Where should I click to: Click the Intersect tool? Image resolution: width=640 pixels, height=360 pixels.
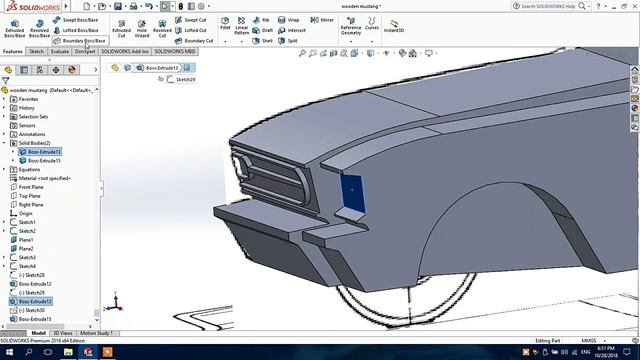(292, 30)
